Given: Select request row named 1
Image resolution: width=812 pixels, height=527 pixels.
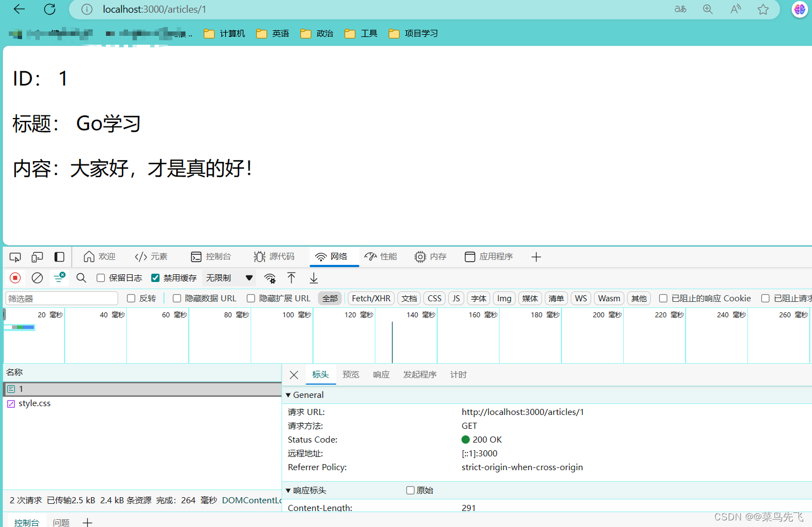Looking at the screenshot, I should point(142,390).
